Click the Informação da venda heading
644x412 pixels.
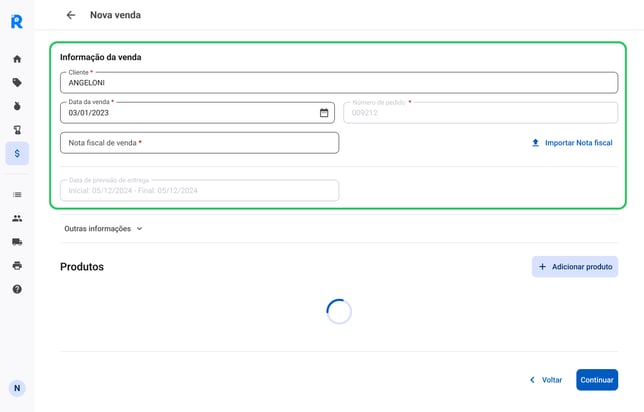(x=101, y=57)
